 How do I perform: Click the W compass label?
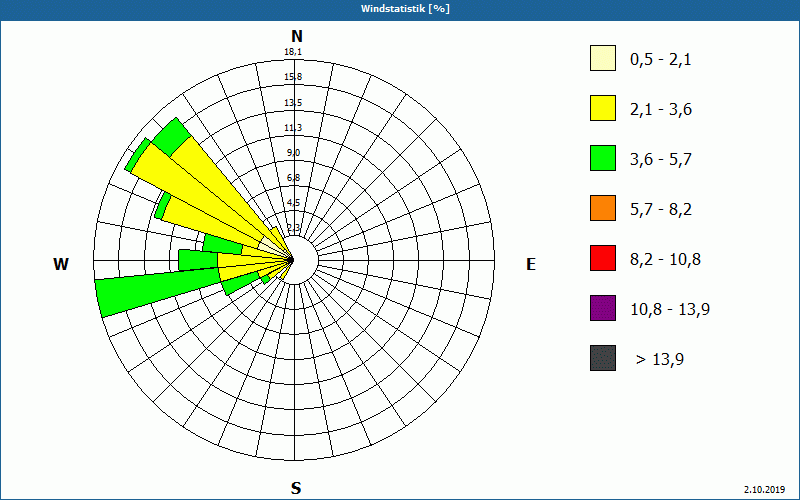pyautogui.click(x=61, y=264)
